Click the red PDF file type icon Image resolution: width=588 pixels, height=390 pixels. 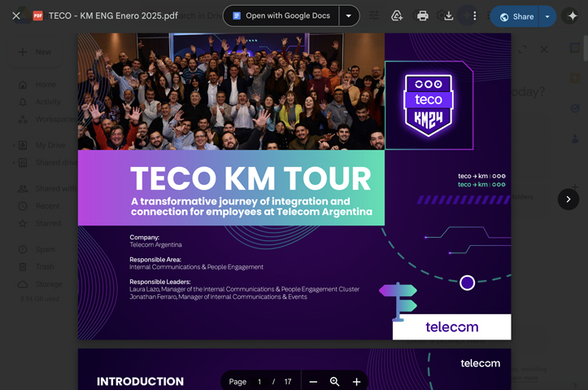(x=38, y=15)
